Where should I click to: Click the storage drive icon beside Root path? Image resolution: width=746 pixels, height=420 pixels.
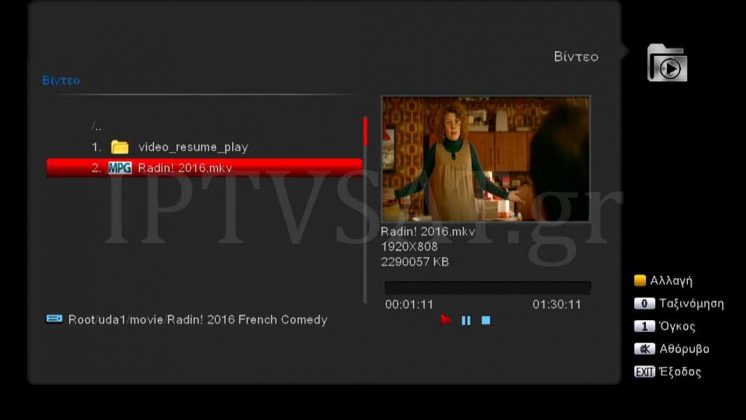click(x=54, y=319)
